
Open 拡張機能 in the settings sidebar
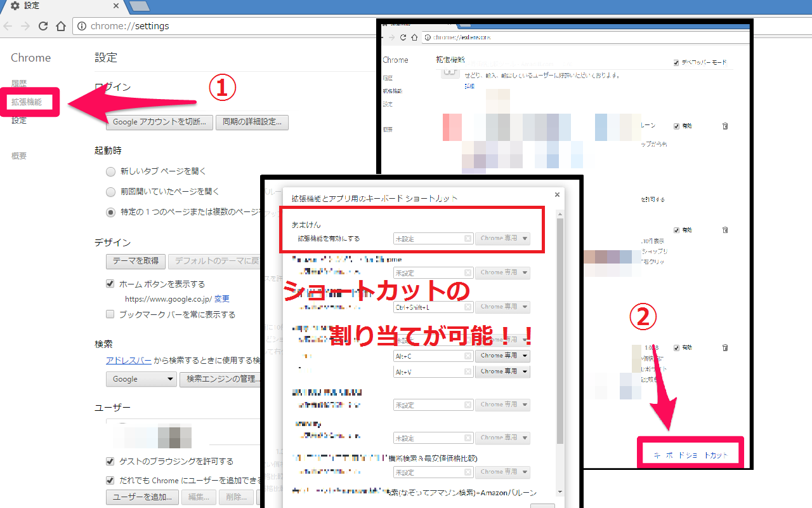pyautogui.click(x=27, y=102)
